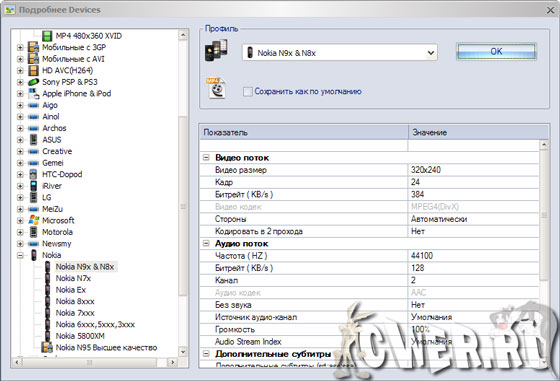
Task: Click the audio frequency value 44100
Action: click(x=422, y=256)
